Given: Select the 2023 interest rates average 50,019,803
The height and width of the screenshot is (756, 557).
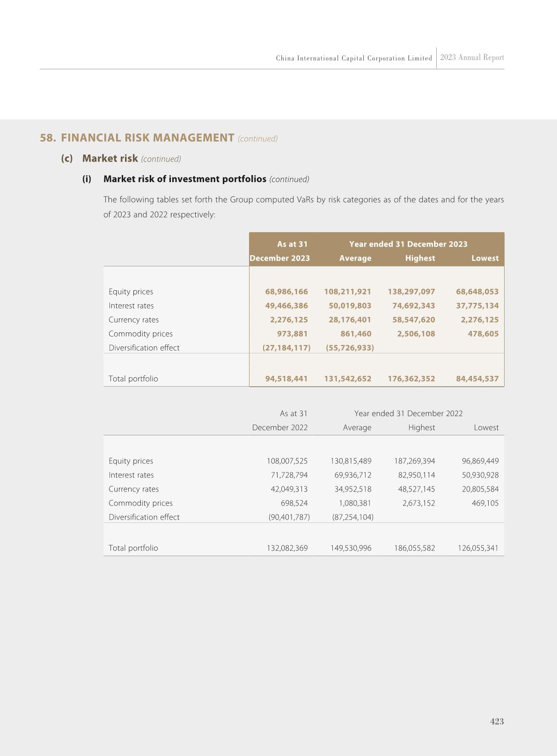Looking at the screenshot, I should tap(350, 306).
